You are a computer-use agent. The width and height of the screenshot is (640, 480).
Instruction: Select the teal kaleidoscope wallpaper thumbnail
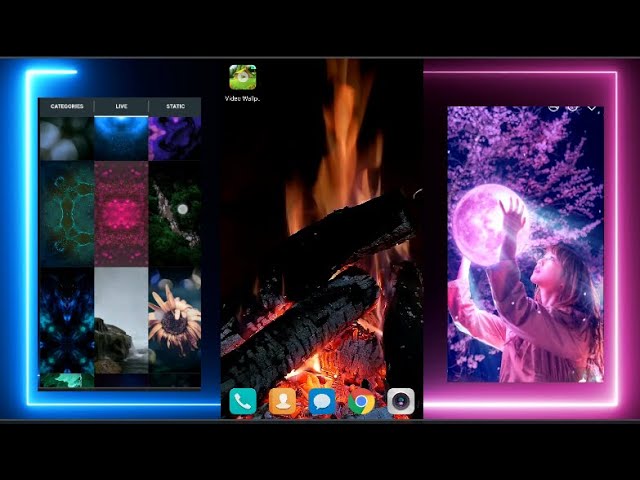(x=67, y=214)
